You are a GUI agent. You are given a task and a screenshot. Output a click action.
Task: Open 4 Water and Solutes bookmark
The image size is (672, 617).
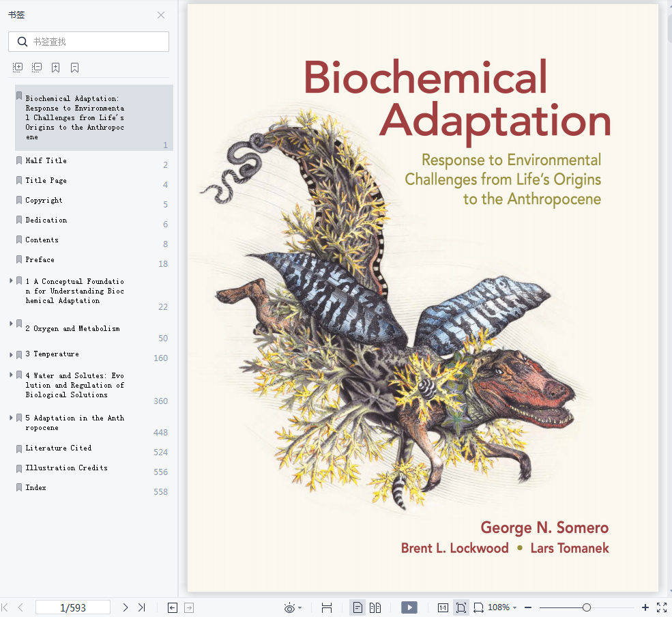[x=74, y=385]
